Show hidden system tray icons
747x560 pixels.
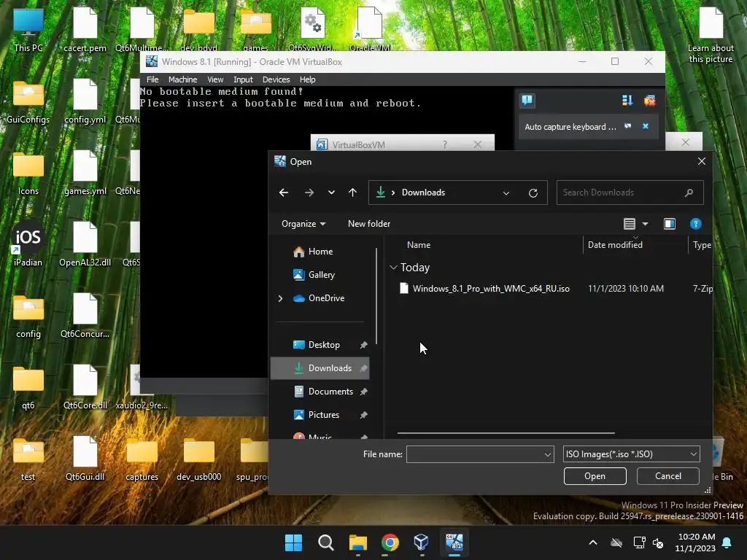click(x=593, y=542)
